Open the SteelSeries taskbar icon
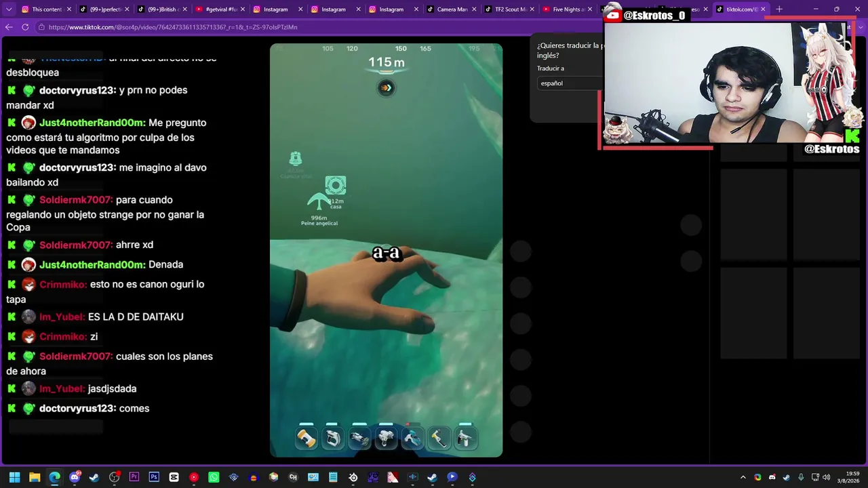Screen dimensions: 868x488 pos(353,477)
